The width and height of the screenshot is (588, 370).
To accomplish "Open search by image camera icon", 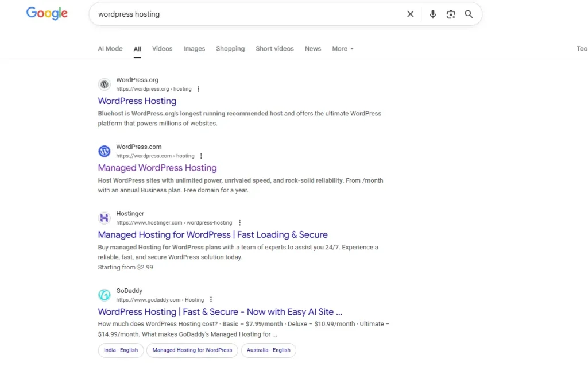I will (451, 14).
